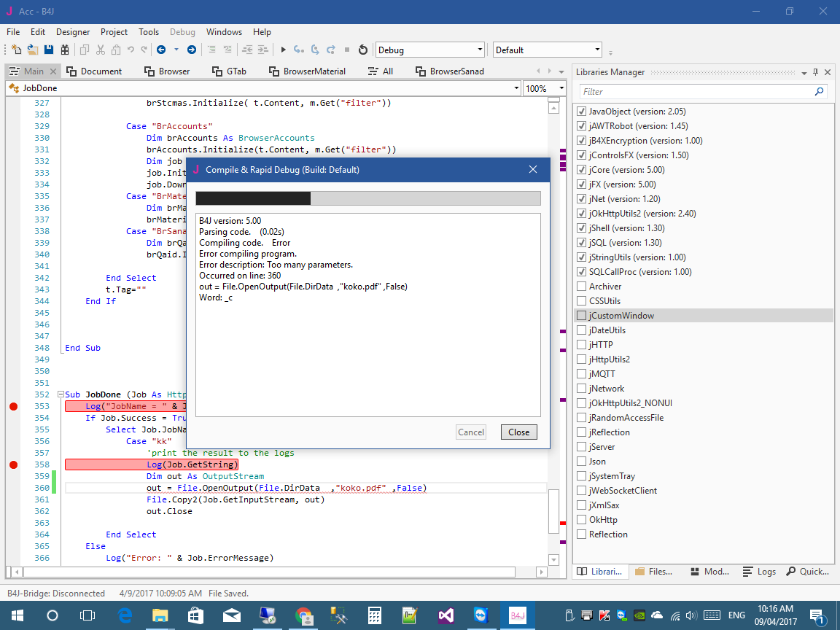Image resolution: width=840 pixels, height=630 pixels.
Task: Open the Project menu
Action: tap(114, 32)
